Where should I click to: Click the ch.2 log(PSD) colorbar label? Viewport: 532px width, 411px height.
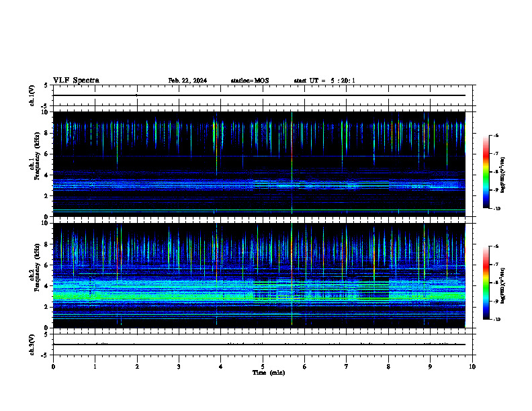click(502, 285)
